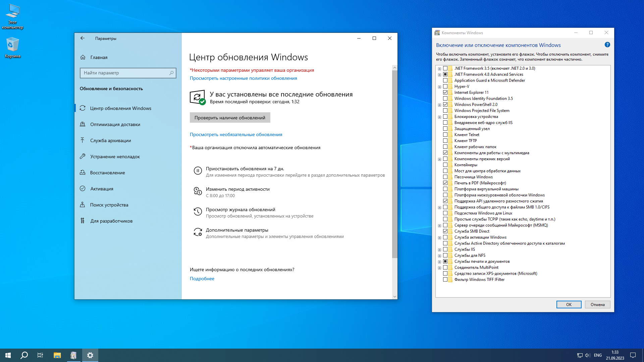Open Оптимизация доставки in sidebar
Viewport: 644px width, 362px height.
coord(115,124)
